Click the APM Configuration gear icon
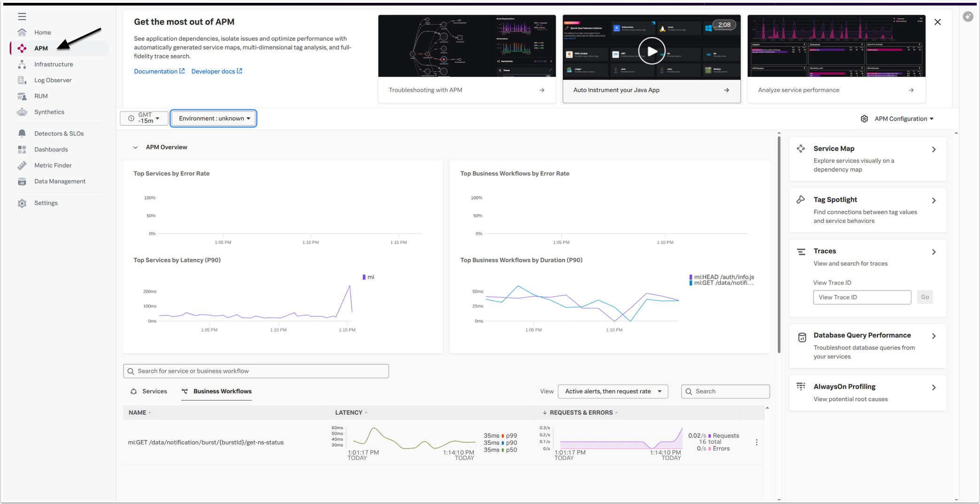The width and height of the screenshot is (980, 504). pos(864,119)
